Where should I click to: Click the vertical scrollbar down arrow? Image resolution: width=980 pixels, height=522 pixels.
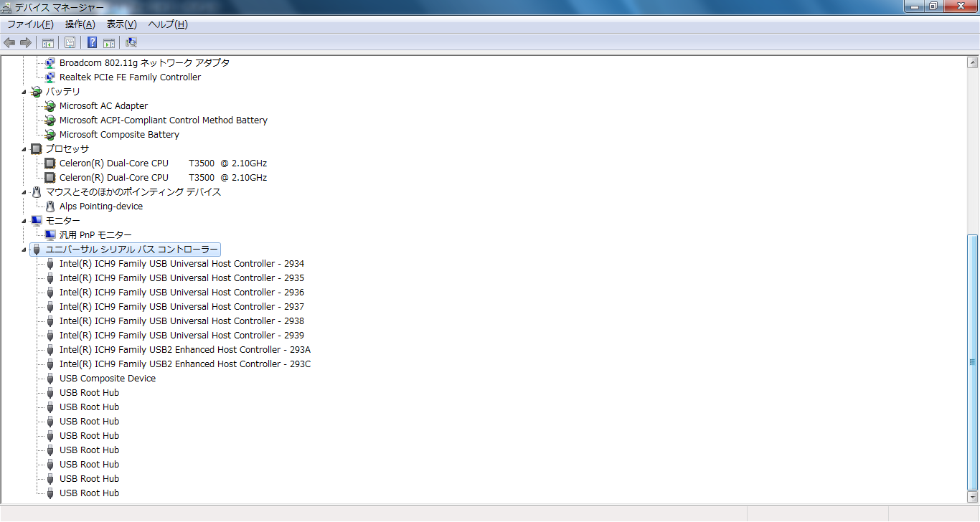(973, 496)
